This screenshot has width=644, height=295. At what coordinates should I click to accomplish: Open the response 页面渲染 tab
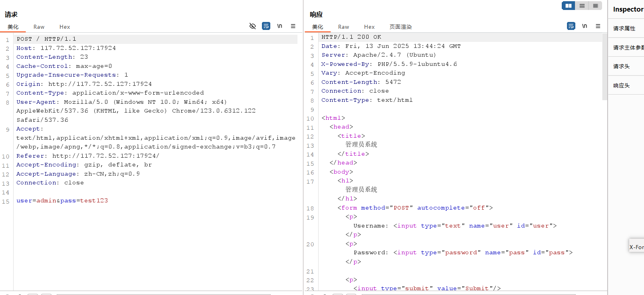pyautogui.click(x=400, y=27)
